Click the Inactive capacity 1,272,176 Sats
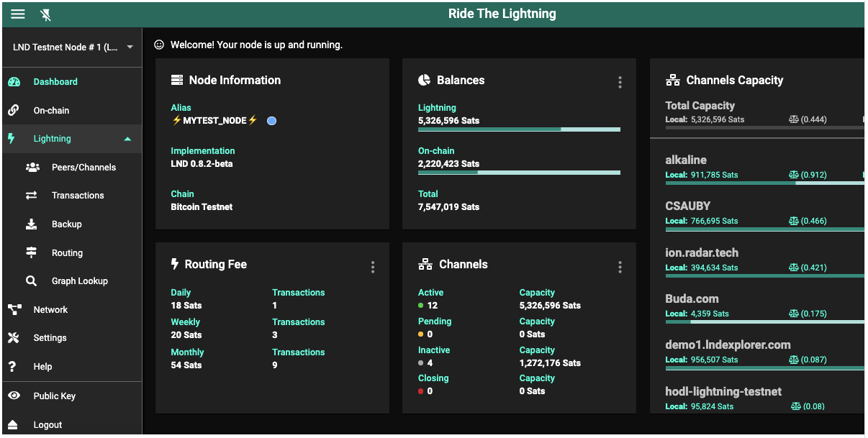The image size is (868, 438). 550,363
